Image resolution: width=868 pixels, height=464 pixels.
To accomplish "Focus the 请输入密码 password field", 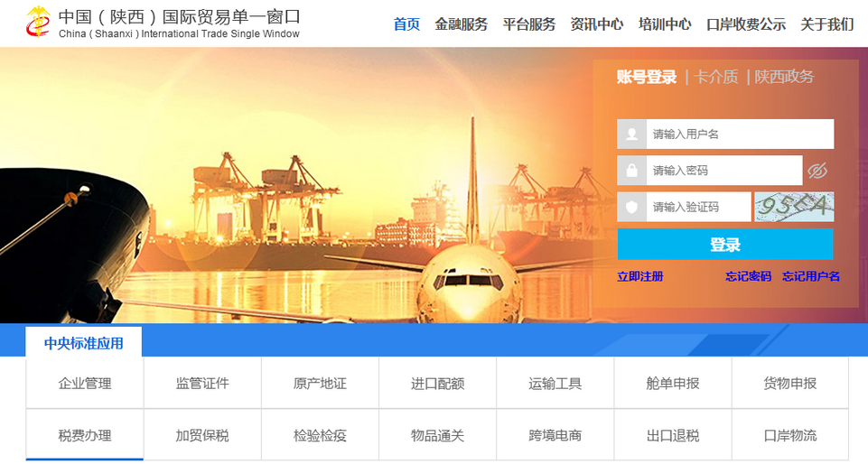I will tap(723, 171).
